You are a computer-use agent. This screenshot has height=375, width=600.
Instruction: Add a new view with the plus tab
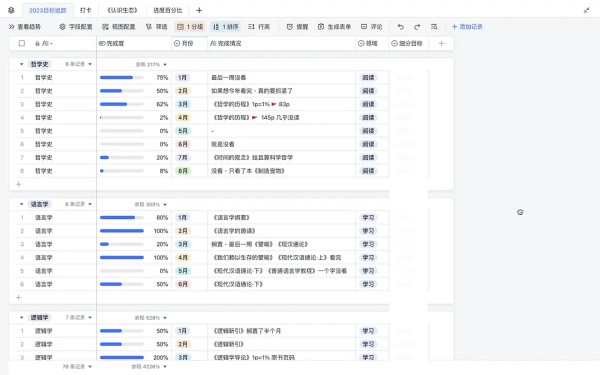click(x=199, y=10)
